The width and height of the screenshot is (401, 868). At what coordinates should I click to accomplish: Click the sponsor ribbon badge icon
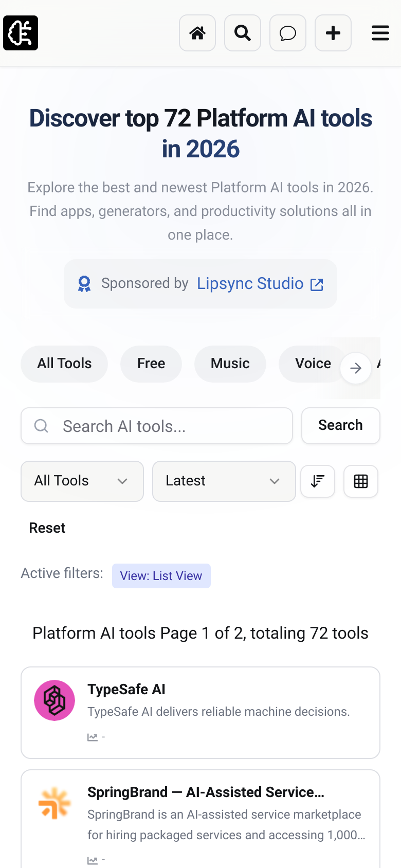click(x=84, y=284)
